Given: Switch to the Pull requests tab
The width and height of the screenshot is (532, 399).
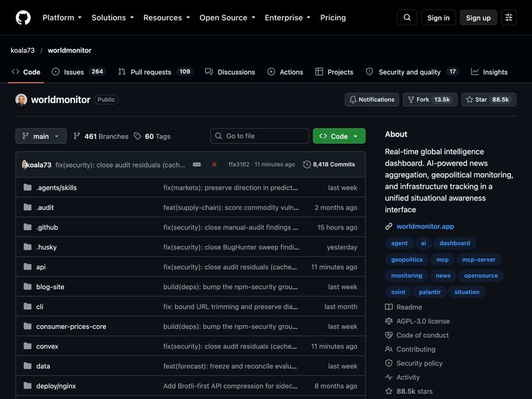Looking at the screenshot, I should coord(155,72).
